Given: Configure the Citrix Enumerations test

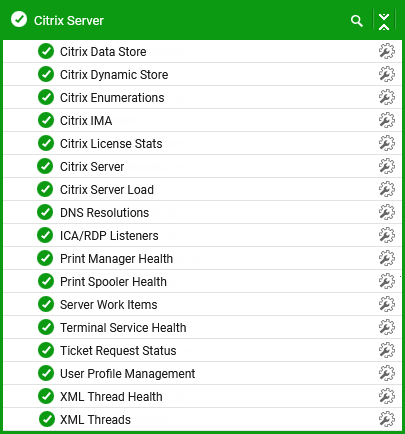Looking at the screenshot, I should click(x=387, y=97).
